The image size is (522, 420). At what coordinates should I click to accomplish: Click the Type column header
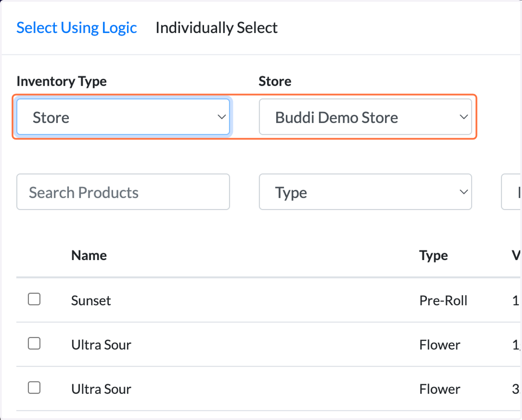click(x=434, y=256)
